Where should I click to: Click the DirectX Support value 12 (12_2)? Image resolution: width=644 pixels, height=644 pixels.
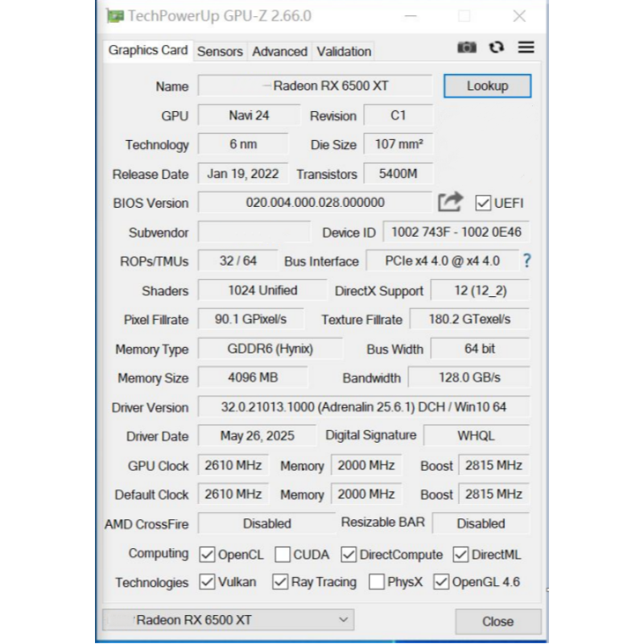(x=480, y=290)
